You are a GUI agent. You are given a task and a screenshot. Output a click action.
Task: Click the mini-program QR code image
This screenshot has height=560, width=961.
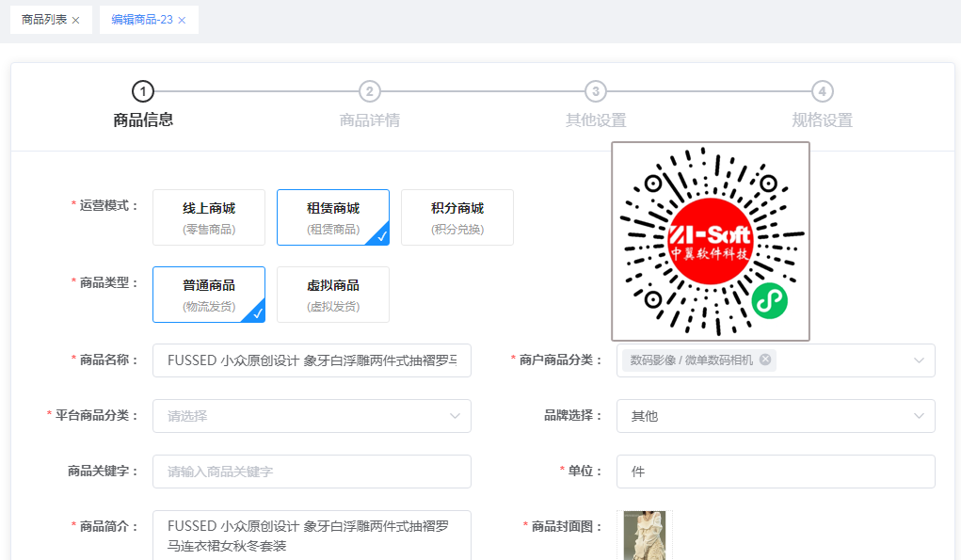tap(711, 241)
